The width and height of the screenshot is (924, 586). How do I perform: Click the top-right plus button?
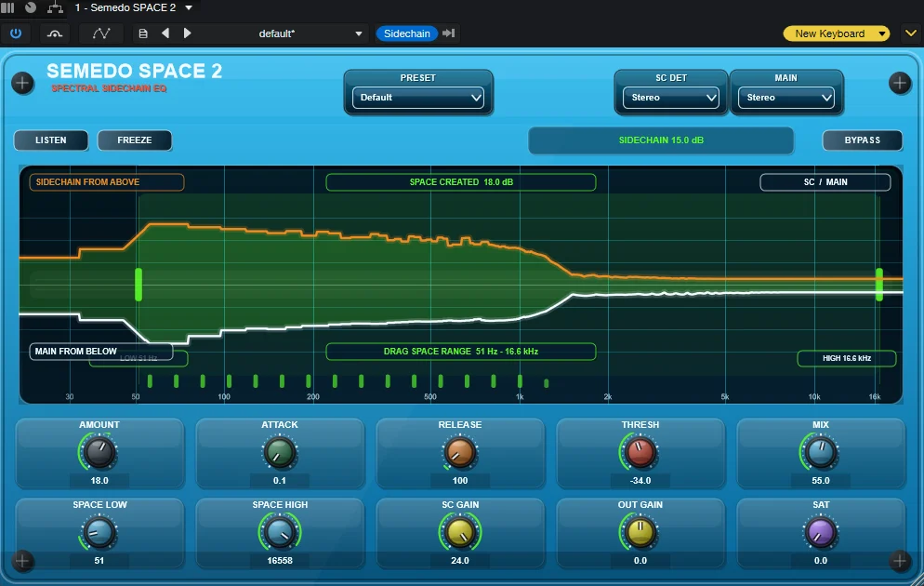pos(899,83)
